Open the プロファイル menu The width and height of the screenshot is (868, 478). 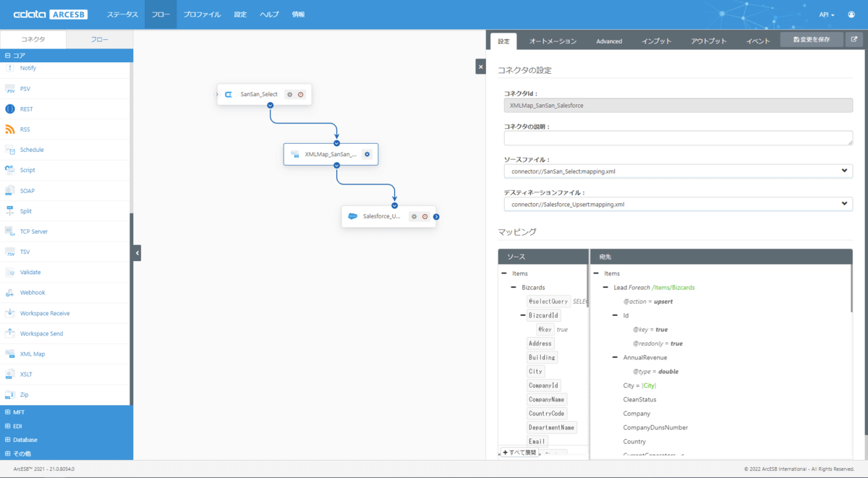coord(202,14)
